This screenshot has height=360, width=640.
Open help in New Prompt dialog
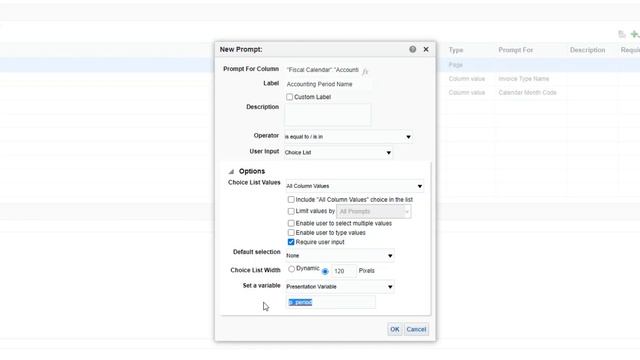tap(413, 49)
